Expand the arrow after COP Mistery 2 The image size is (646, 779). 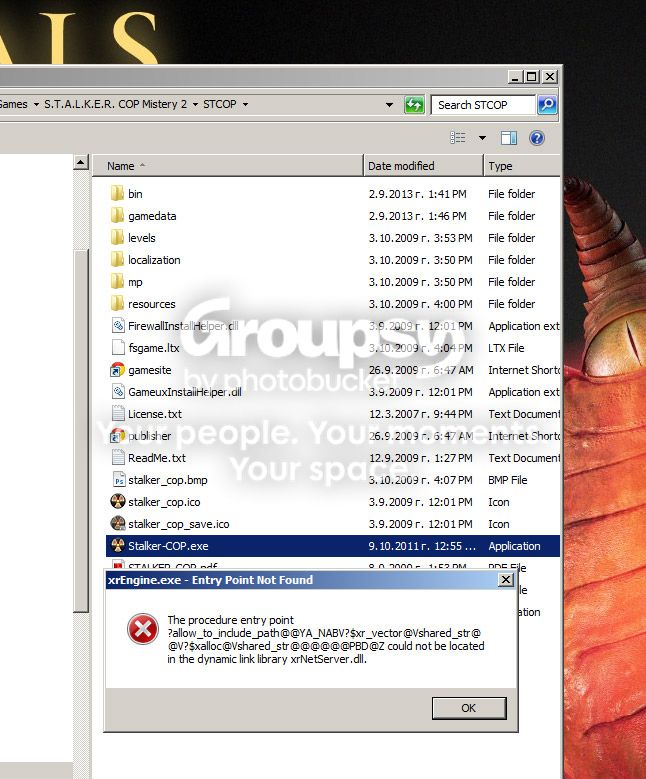pyautogui.click(x=195, y=104)
